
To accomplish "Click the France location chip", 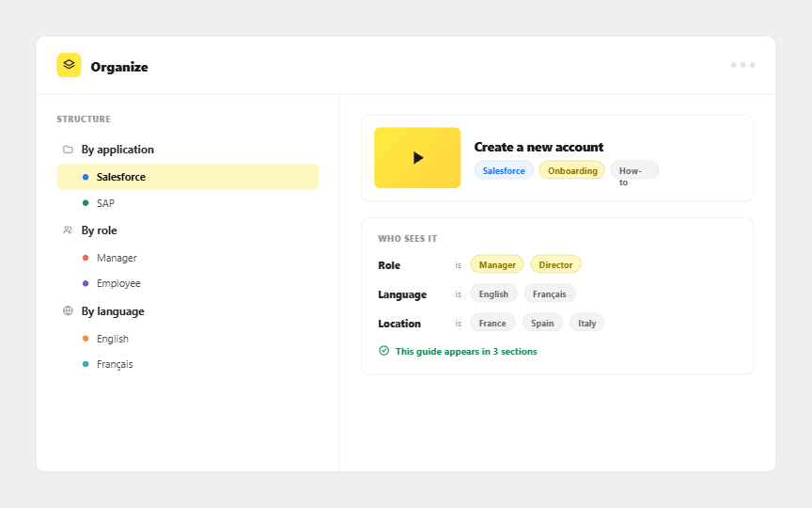I will coord(492,323).
